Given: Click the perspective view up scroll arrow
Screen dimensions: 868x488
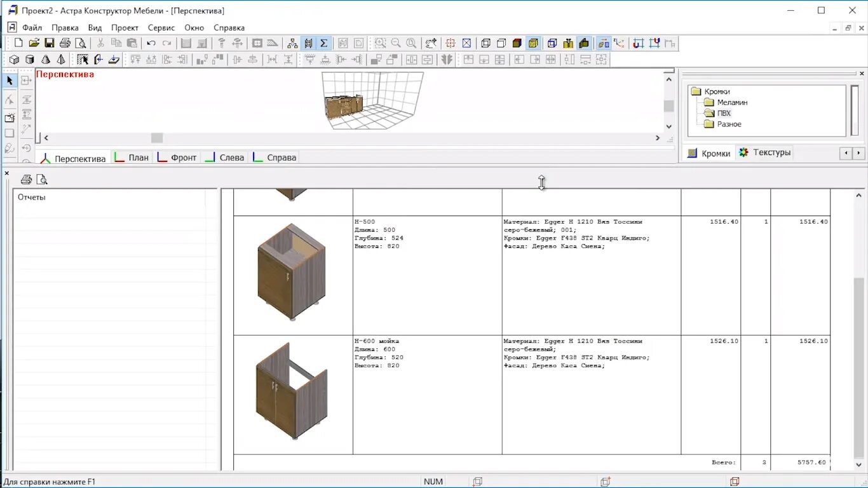Looking at the screenshot, I should click(668, 79).
